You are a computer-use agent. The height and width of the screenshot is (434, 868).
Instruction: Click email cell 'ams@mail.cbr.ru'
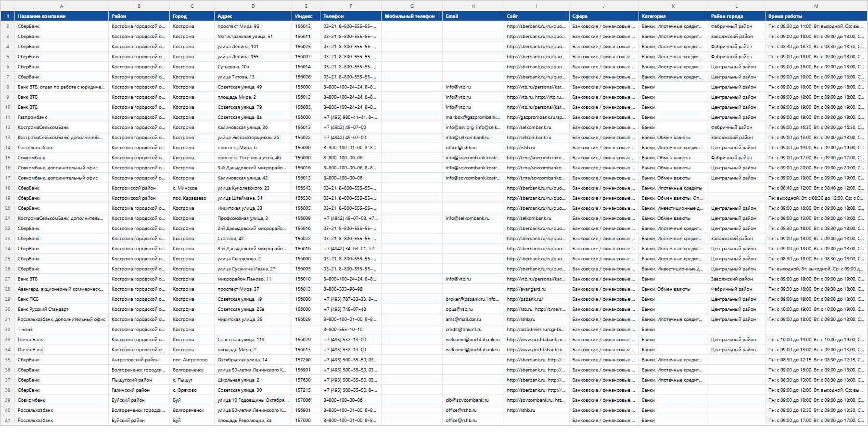tap(473, 319)
